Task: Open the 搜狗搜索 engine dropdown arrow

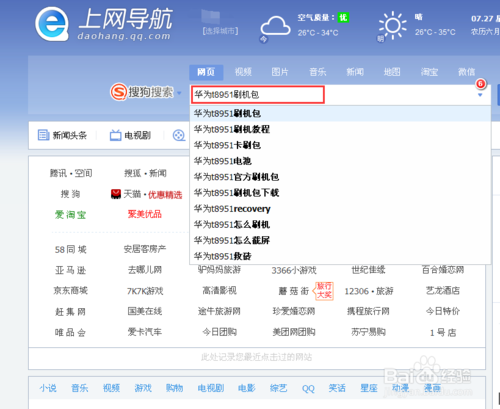Action: pos(179,93)
